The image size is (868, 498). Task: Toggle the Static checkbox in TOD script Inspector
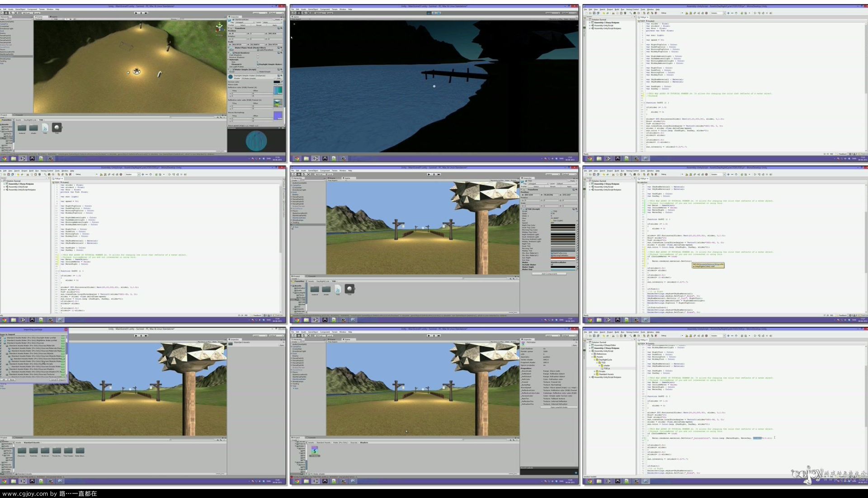(569, 181)
